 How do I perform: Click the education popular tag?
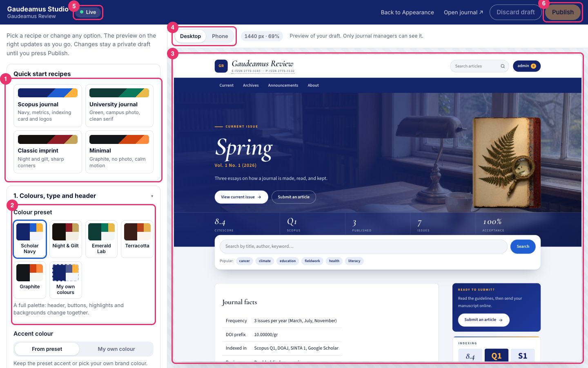click(288, 261)
